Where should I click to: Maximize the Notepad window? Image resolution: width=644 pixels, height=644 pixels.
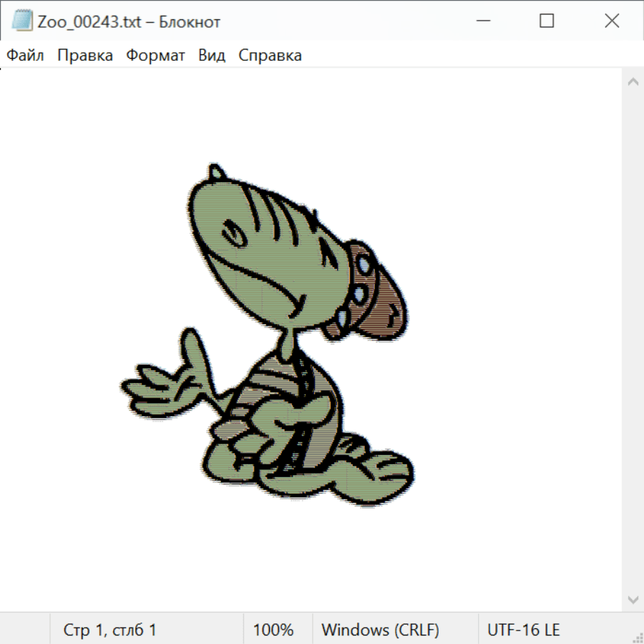(x=547, y=21)
